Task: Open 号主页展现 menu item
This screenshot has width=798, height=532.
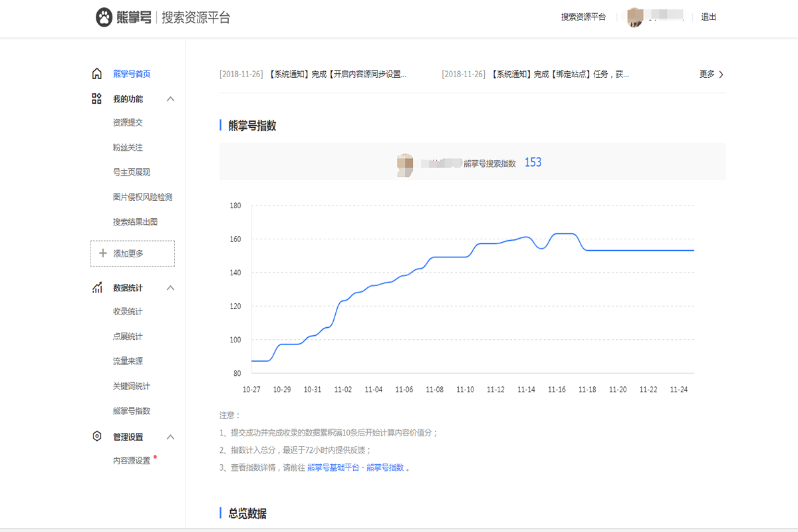Action: pos(132,172)
